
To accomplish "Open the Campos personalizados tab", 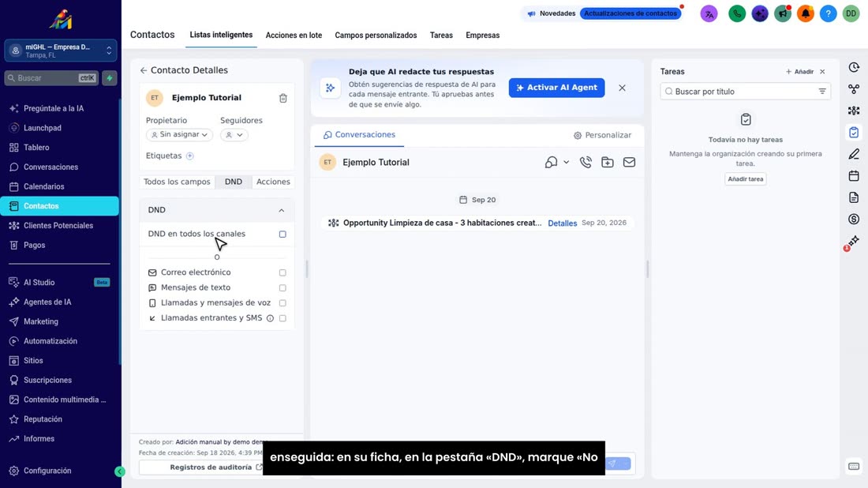I will point(376,35).
